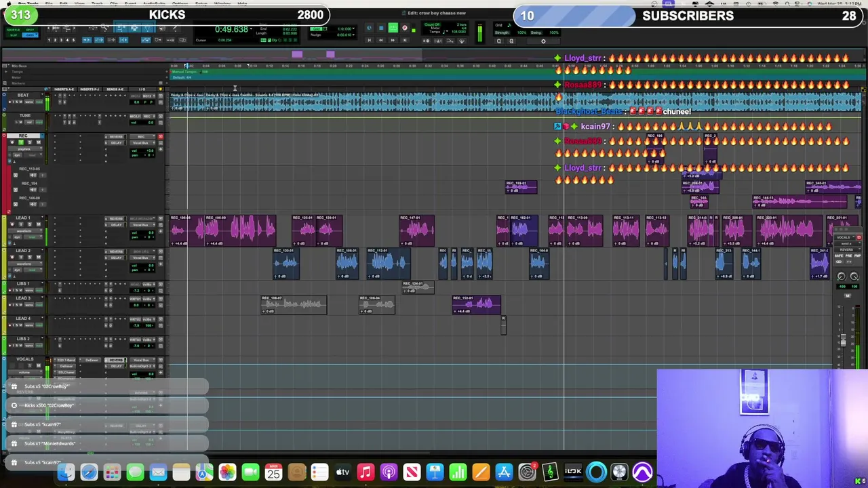Open iLok License Manager in dock
The height and width of the screenshot is (488, 868).
[573, 472]
